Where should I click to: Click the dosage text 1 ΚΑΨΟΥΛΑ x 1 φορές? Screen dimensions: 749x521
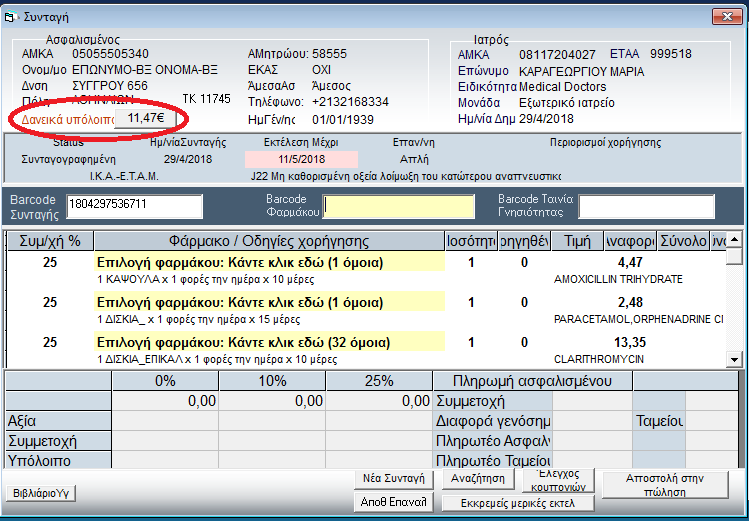[x=205, y=279]
